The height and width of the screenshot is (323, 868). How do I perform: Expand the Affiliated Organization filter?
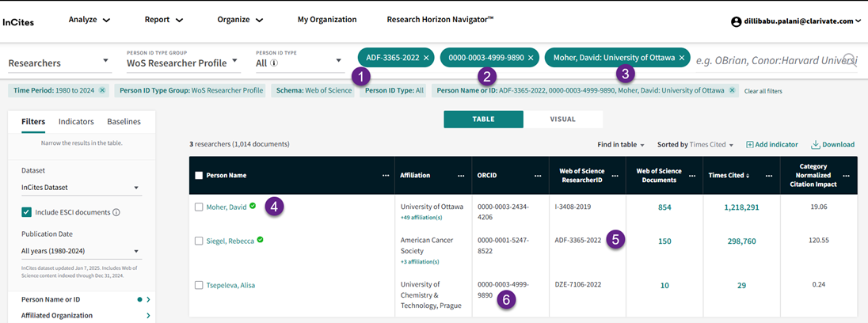148,316
